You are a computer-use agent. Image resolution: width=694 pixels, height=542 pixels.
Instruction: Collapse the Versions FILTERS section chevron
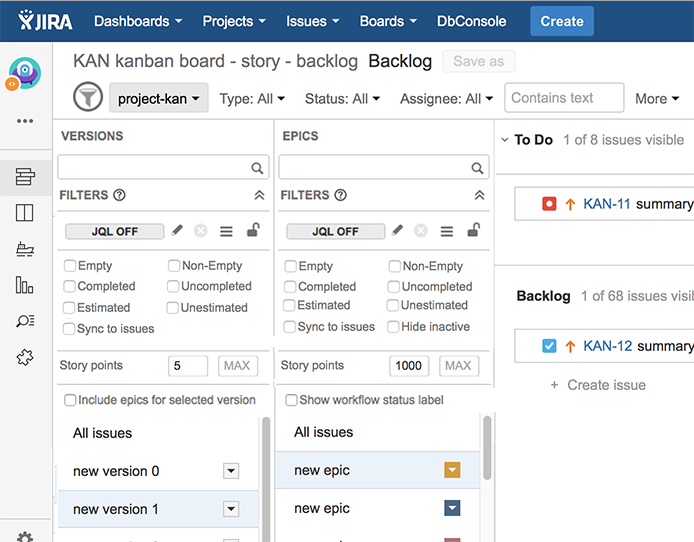coord(259,195)
